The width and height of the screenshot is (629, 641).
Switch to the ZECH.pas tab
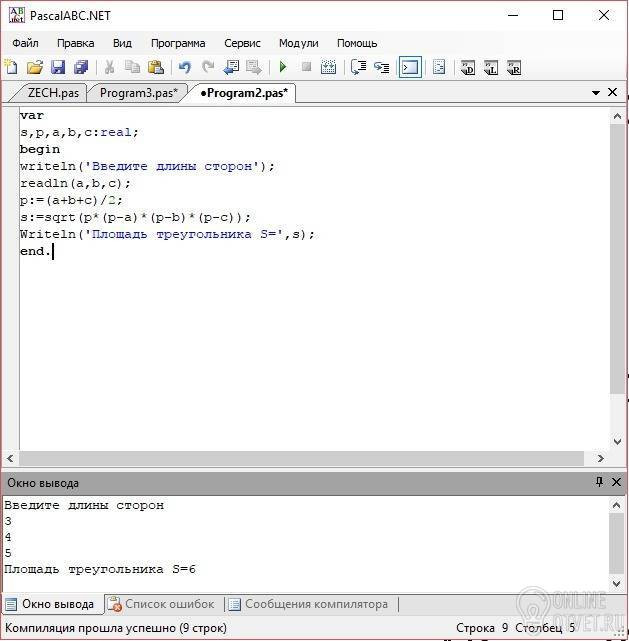(53, 93)
